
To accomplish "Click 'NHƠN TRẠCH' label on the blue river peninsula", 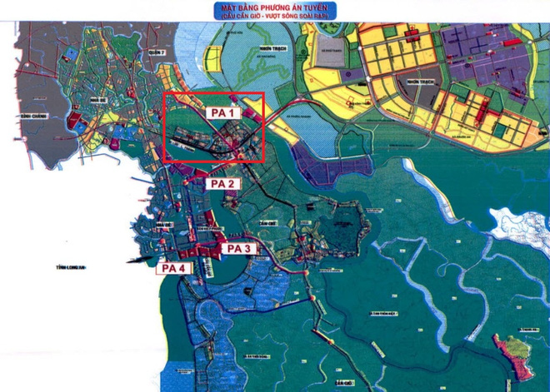I will coord(273,48).
